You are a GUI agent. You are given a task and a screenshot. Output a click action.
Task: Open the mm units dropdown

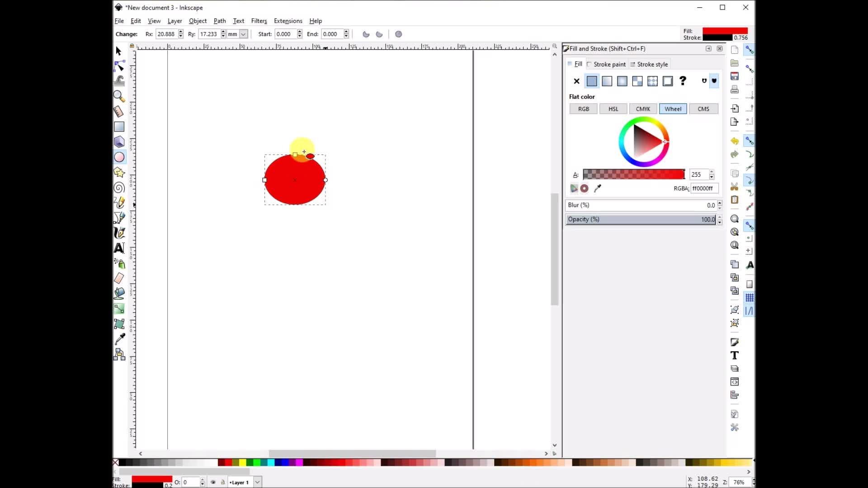point(243,34)
